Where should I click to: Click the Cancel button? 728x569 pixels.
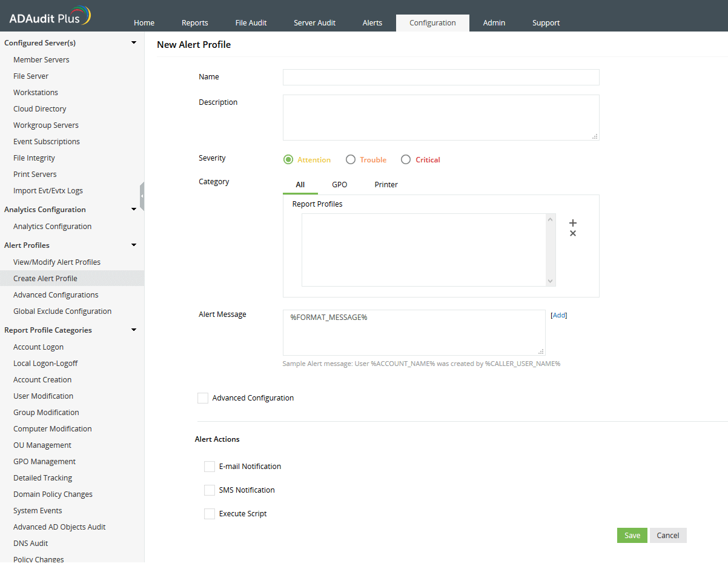[x=668, y=536]
